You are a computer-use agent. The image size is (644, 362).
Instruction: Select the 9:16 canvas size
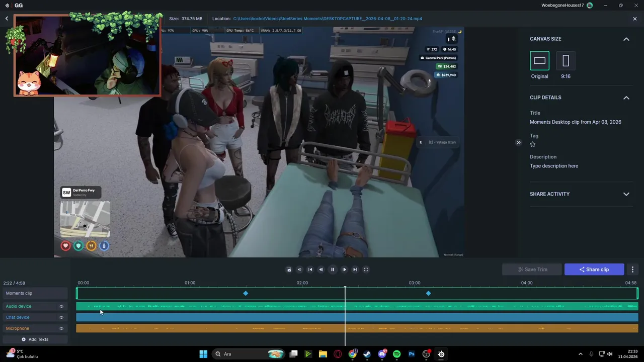tap(566, 61)
